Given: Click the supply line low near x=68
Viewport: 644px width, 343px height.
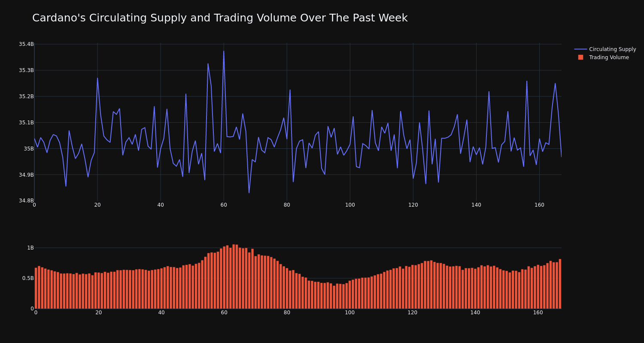Looking at the screenshot, I should [x=249, y=193].
